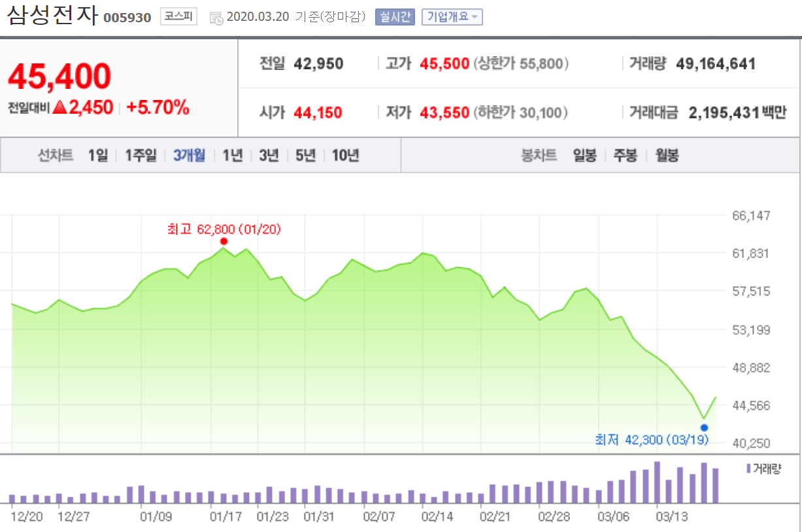The image size is (802, 532).
Task: Click the blue 최저 42,300 low marker dot
Action: (x=704, y=428)
